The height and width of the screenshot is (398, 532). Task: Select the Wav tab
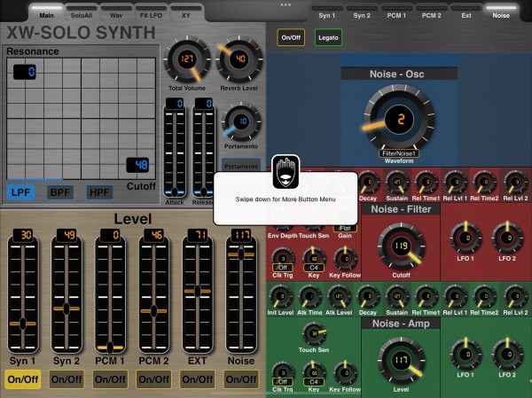pos(116,12)
